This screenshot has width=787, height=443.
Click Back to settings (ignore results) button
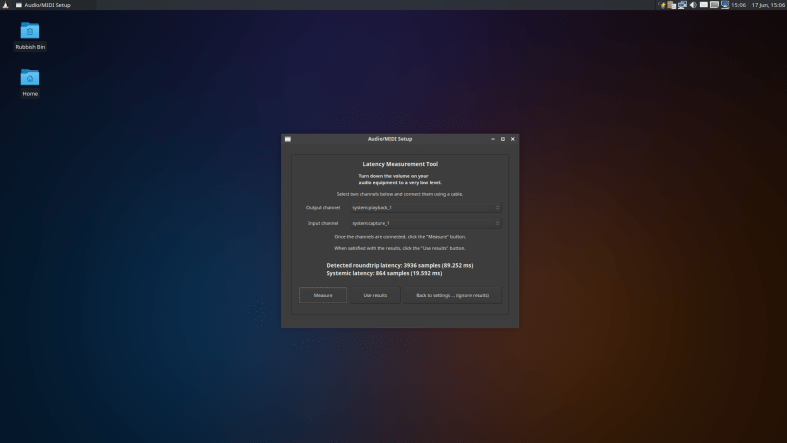pyautogui.click(x=452, y=295)
